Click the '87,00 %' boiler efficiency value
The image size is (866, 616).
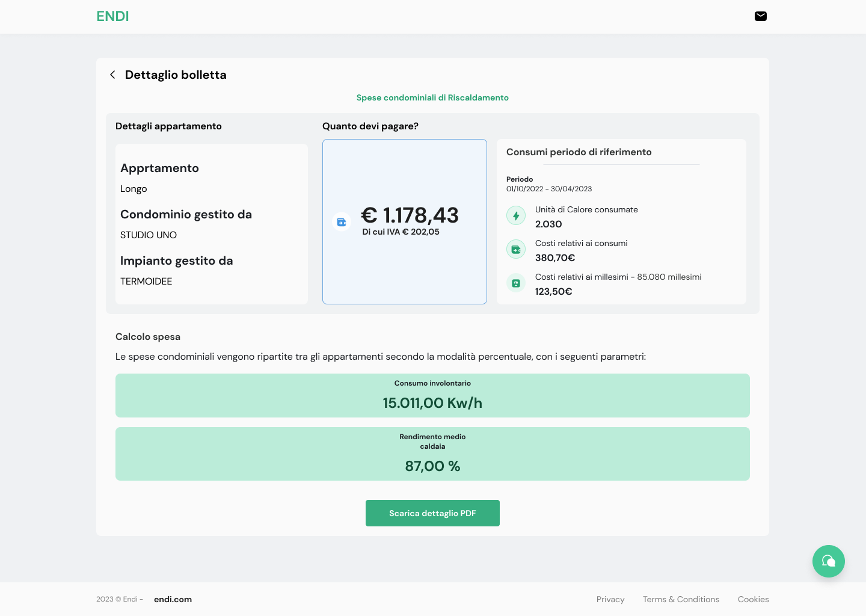coord(432,466)
